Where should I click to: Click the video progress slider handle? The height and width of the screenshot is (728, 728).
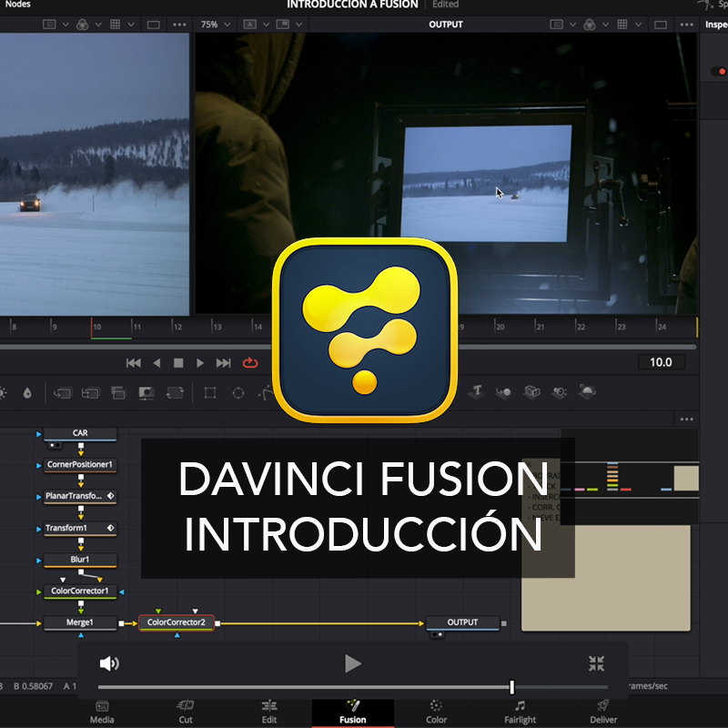click(511, 687)
